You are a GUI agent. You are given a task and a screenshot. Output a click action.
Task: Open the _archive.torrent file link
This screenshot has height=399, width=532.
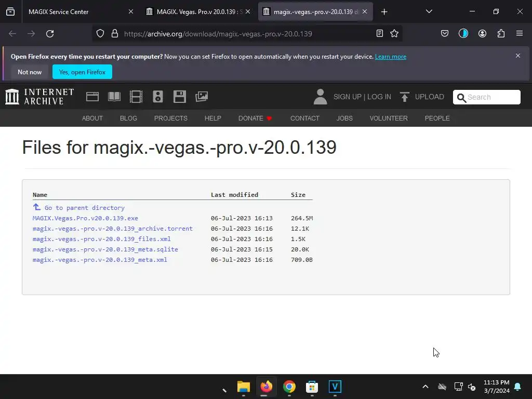click(113, 229)
